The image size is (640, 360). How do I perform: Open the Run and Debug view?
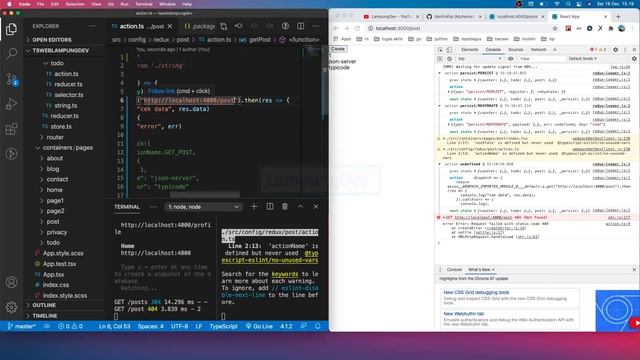coord(11,104)
